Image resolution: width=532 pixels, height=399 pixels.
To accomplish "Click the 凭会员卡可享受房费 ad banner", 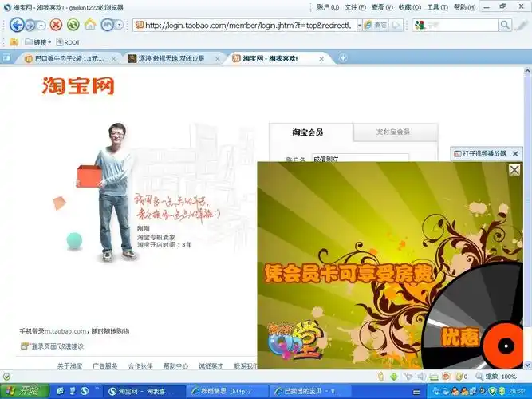I will click(x=349, y=273).
